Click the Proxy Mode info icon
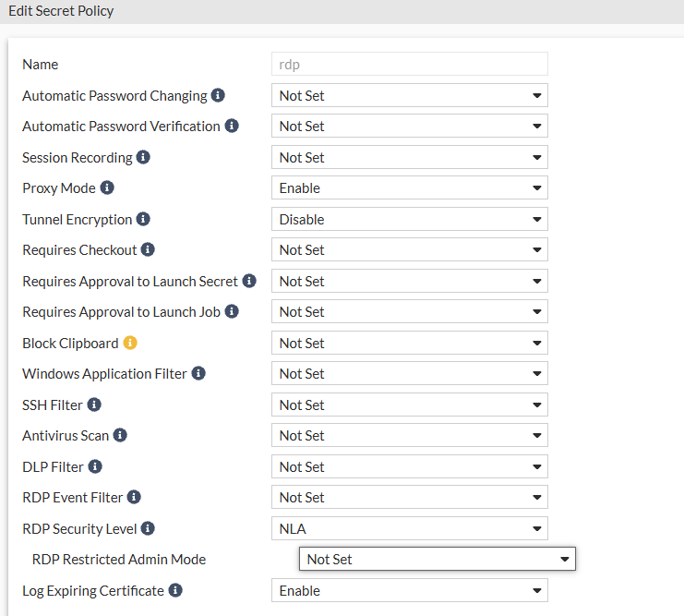This screenshot has width=684, height=616. click(x=107, y=187)
